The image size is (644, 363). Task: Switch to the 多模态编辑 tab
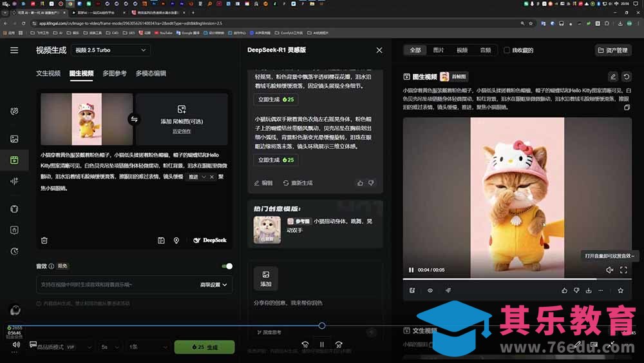[151, 73]
